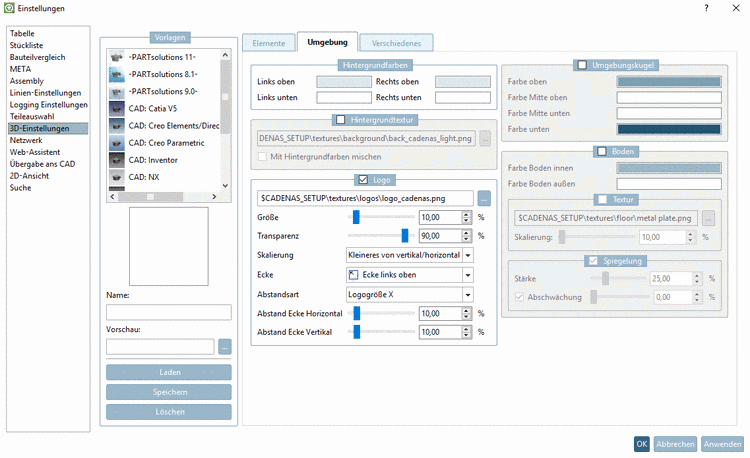Open the Web-Assistent settings page
Image resolution: width=750 pixels, height=458 pixels.
pos(35,152)
